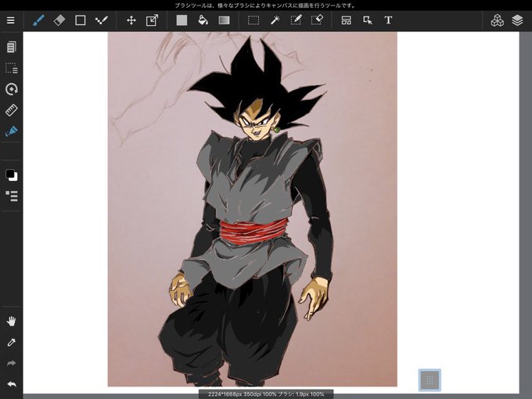
Task: Select the rectangle shape tool
Action: click(x=80, y=20)
